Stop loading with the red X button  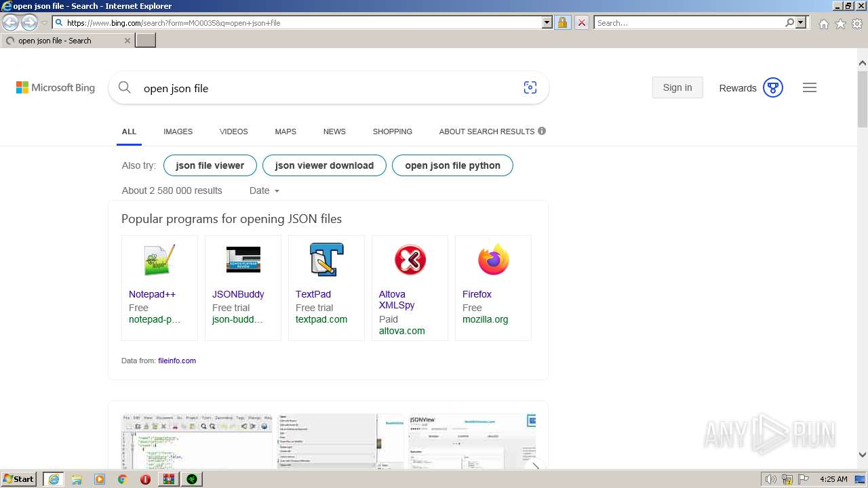(581, 22)
